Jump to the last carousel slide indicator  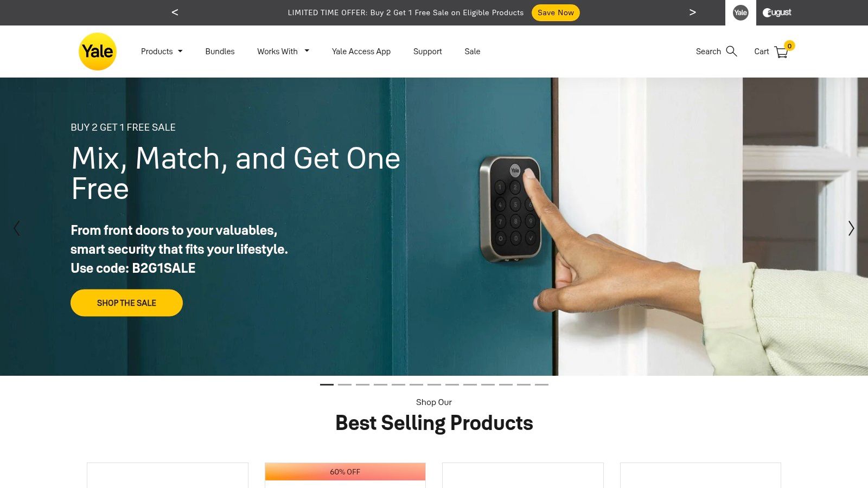click(x=541, y=384)
